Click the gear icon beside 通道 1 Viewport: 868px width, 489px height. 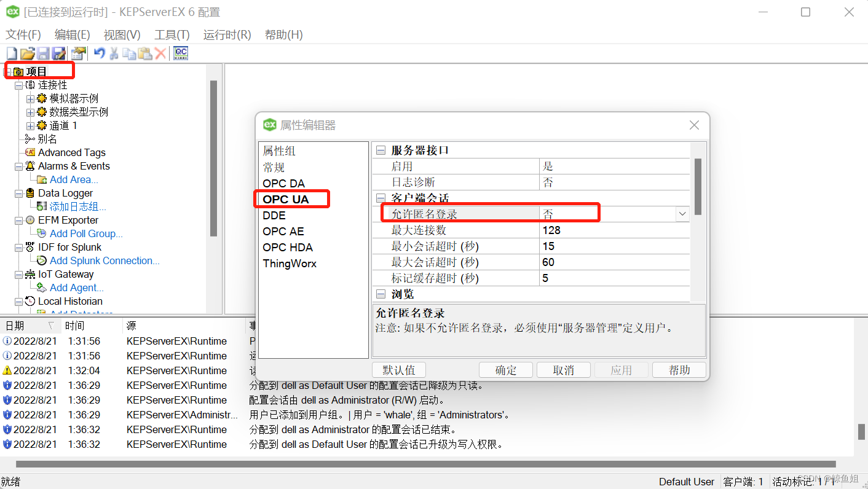point(42,125)
